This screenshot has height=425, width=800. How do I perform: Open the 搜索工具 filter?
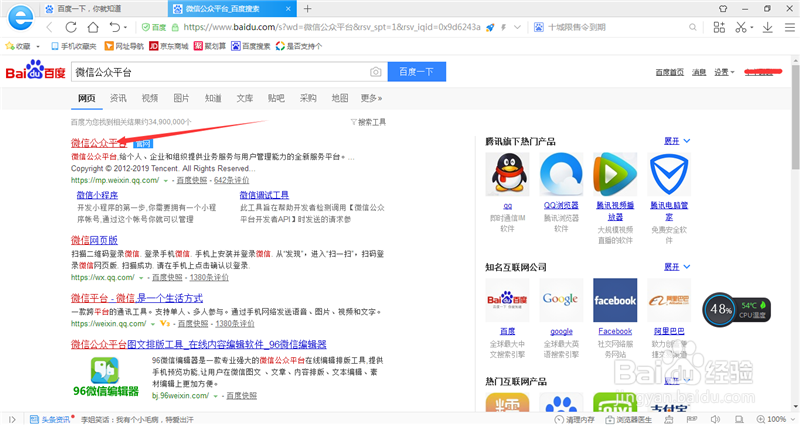click(x=368, y=122)
